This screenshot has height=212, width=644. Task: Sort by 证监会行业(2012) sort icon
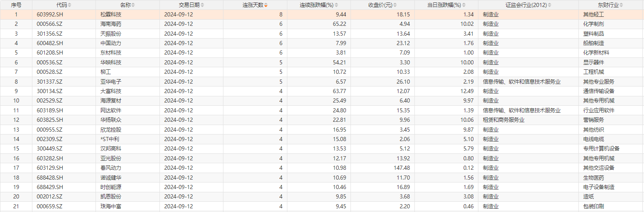pos(550,5)
